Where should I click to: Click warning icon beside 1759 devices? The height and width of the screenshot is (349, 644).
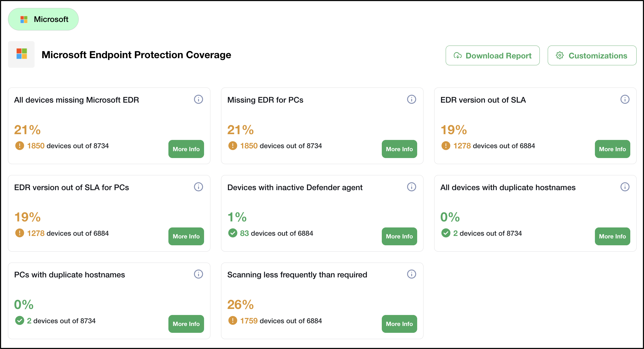click(233, 320)
